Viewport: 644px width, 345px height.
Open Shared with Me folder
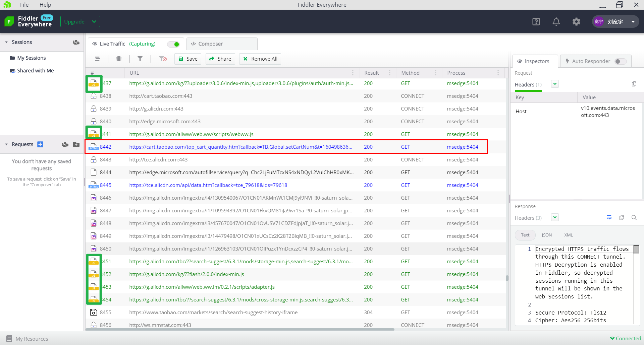click(32, 71)
